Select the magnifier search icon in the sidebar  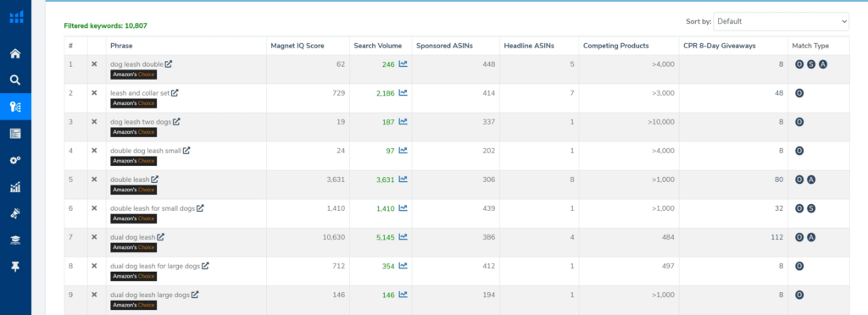click(15, 80)
